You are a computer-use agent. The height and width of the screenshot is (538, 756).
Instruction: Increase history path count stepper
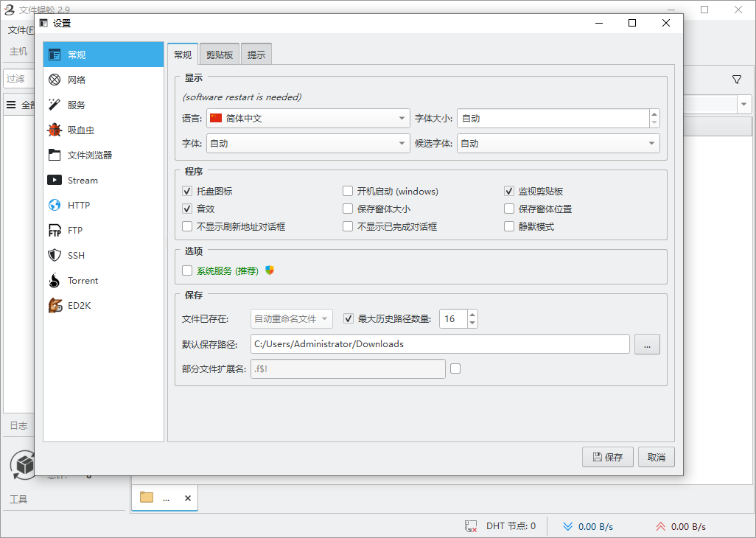(472, 314)
